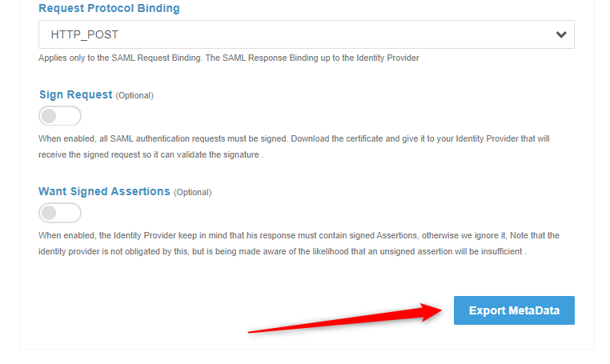Click the Want Signed Assertions label
Viewport: 610px width, 364px height.
104,191
